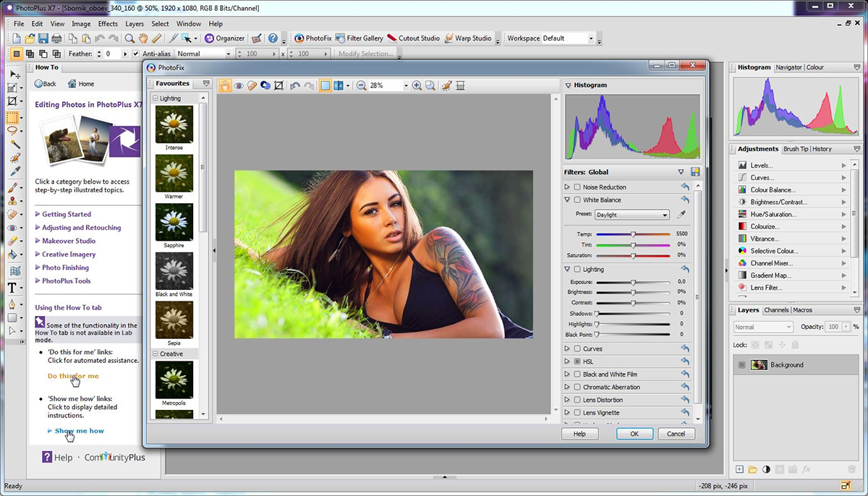Switch to the Channels tab
The height and width of the screenshot is (496, 868).
[x=776, y=310]
